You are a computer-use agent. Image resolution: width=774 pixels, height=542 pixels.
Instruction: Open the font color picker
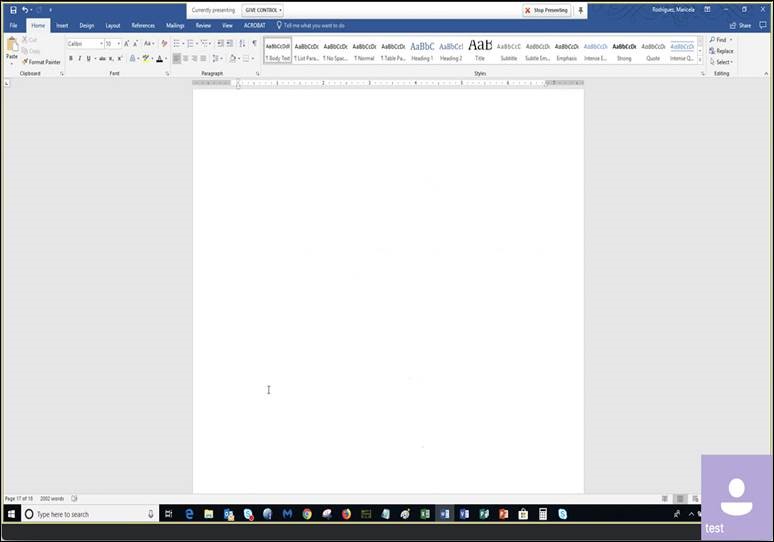160,59
